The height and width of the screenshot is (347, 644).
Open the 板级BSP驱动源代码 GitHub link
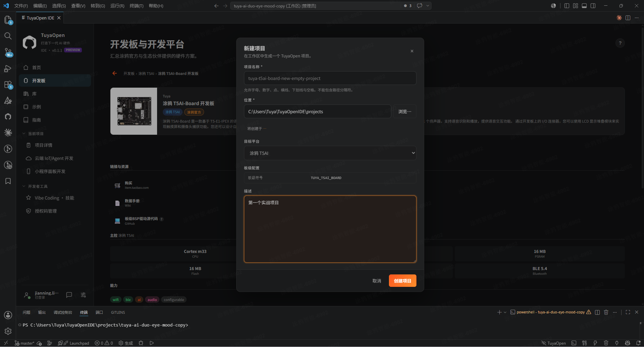[x=139, y=221]
